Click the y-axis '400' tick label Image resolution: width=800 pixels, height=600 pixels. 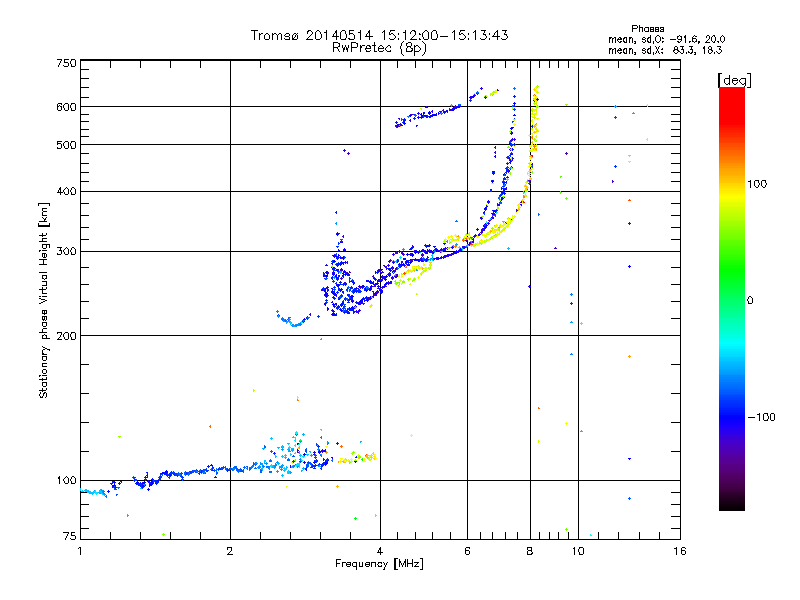click(x=67, y=191)
